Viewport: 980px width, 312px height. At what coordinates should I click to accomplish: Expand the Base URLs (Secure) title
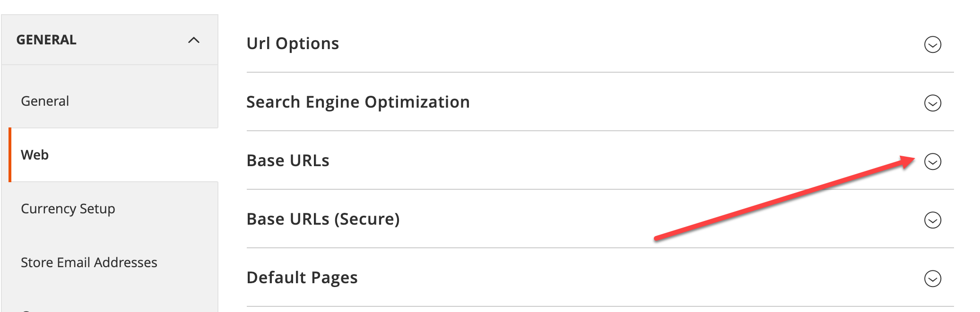tap(323, 219)
